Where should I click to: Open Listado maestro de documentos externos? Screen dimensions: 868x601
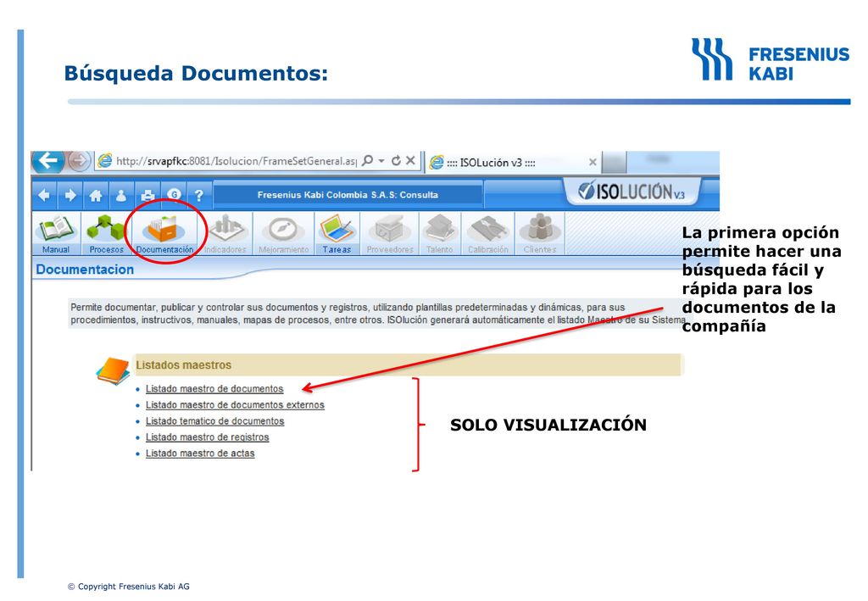point(235,405)
